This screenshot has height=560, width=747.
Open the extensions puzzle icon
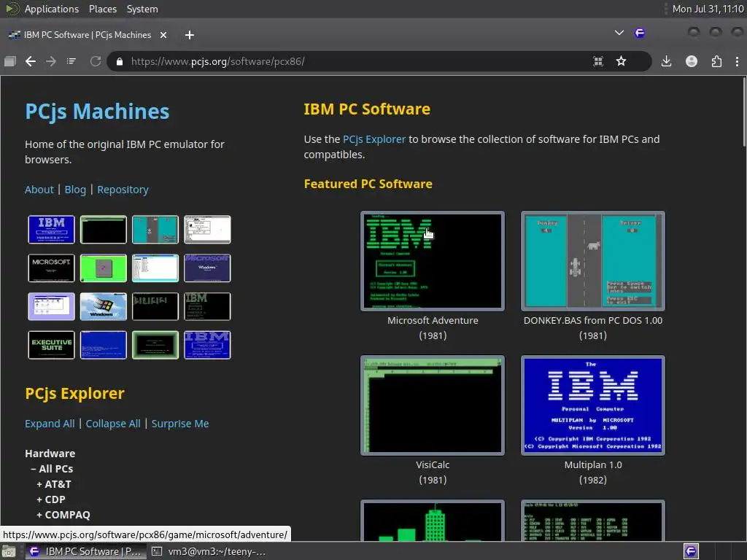(x=716, y=61)
